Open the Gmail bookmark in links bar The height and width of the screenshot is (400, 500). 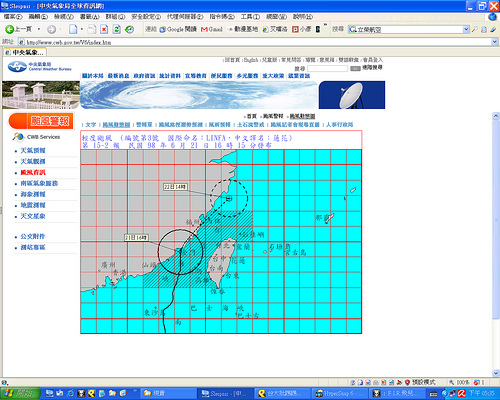point(212,29)
